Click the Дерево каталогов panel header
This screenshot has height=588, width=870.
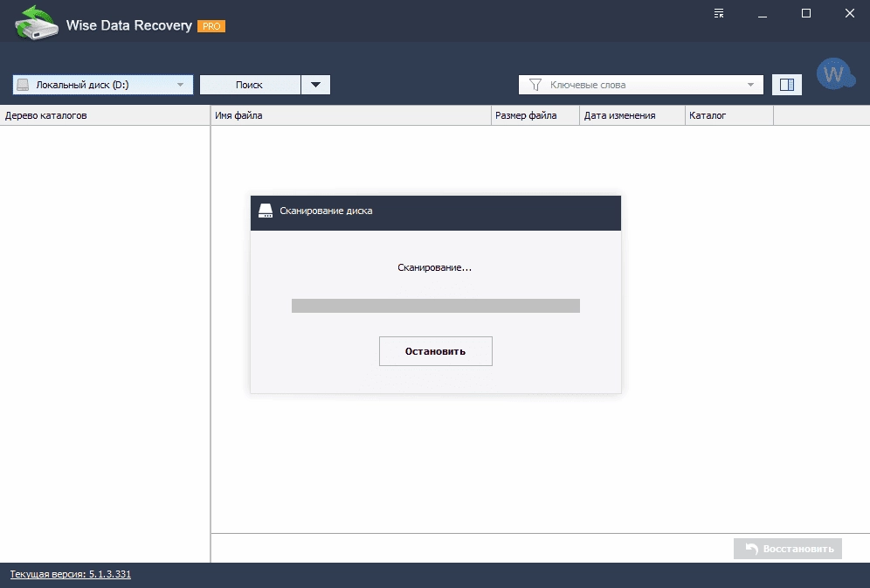click(105, 115)
